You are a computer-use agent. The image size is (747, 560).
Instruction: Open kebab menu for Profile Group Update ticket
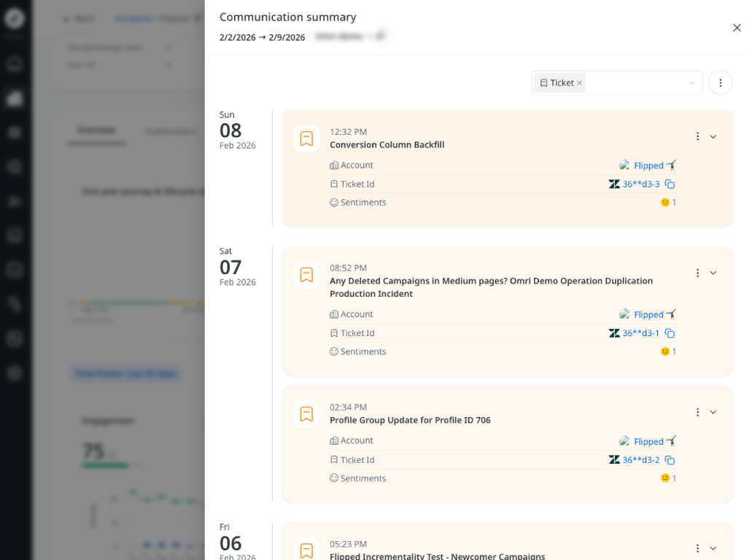click(697, 412)
